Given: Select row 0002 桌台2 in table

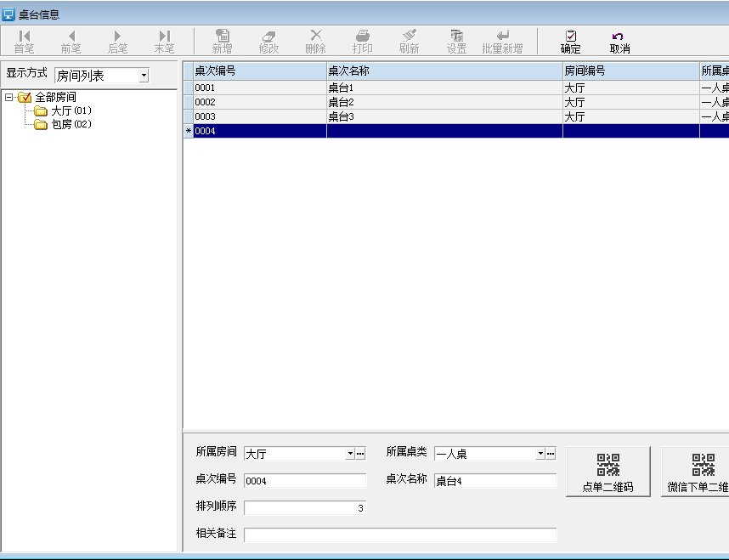Looking at the screenshot, I should 340,102.
